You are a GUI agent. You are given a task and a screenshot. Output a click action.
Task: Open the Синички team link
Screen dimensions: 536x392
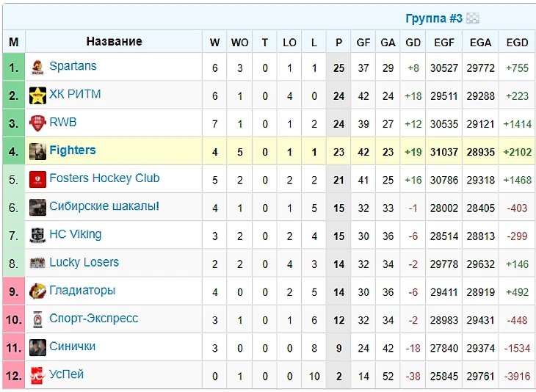coord(72,346)
